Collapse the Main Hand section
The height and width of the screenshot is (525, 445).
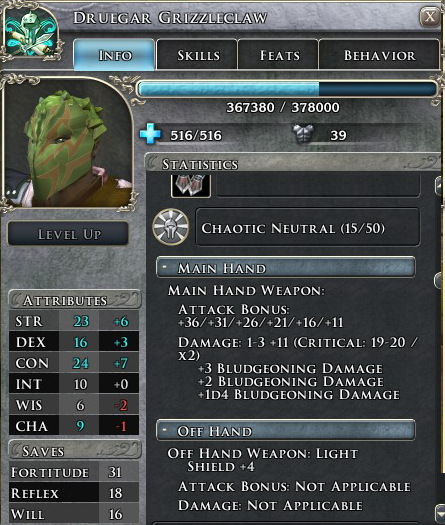pyautogui.click(x=165, y=267)
